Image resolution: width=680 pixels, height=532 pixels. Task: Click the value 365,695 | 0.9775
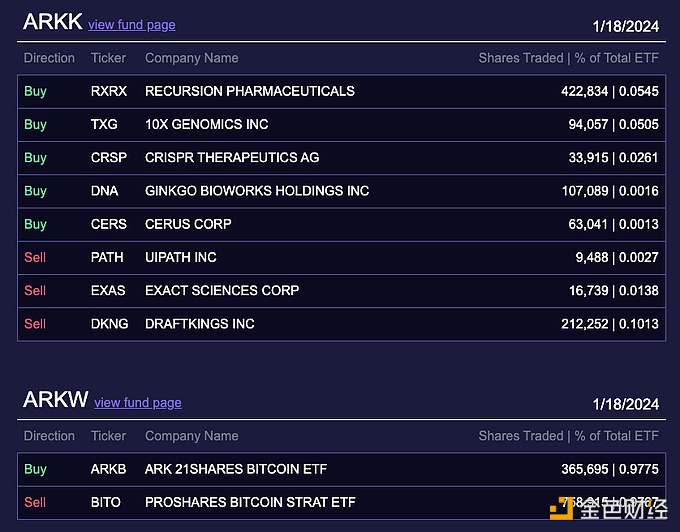[x=610, y=469]
